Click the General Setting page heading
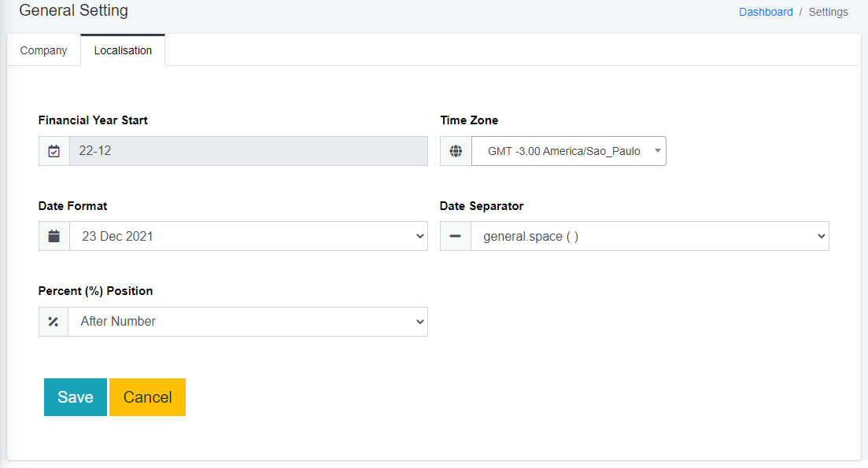 click(73, 11)
